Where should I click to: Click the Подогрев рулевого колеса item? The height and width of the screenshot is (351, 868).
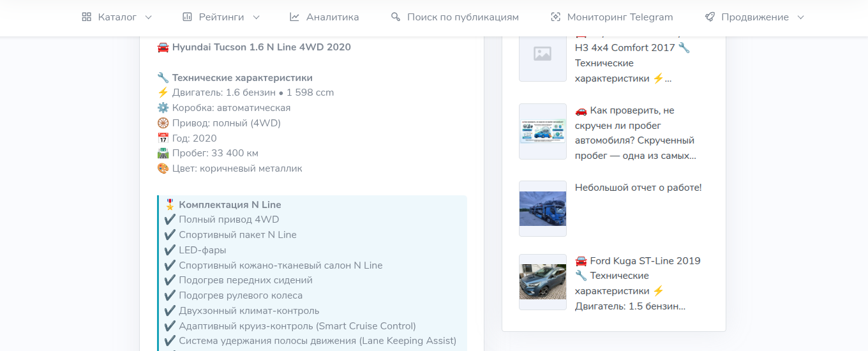[234, 295]
